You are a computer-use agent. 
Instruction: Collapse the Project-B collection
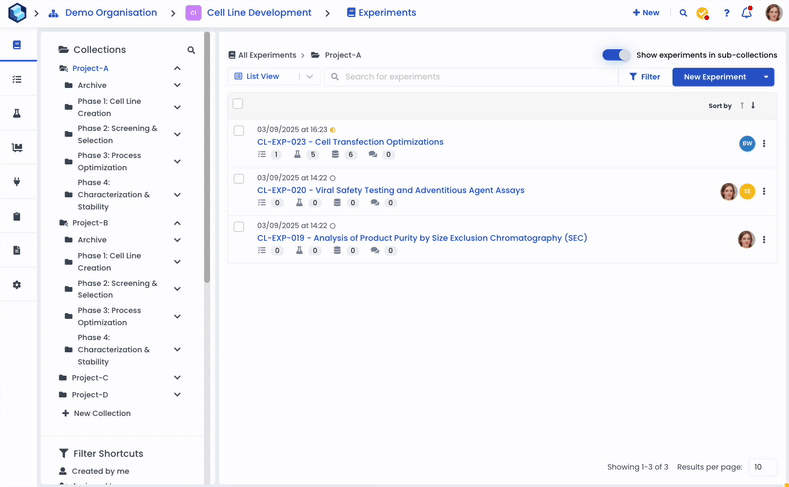click(177, 223)
